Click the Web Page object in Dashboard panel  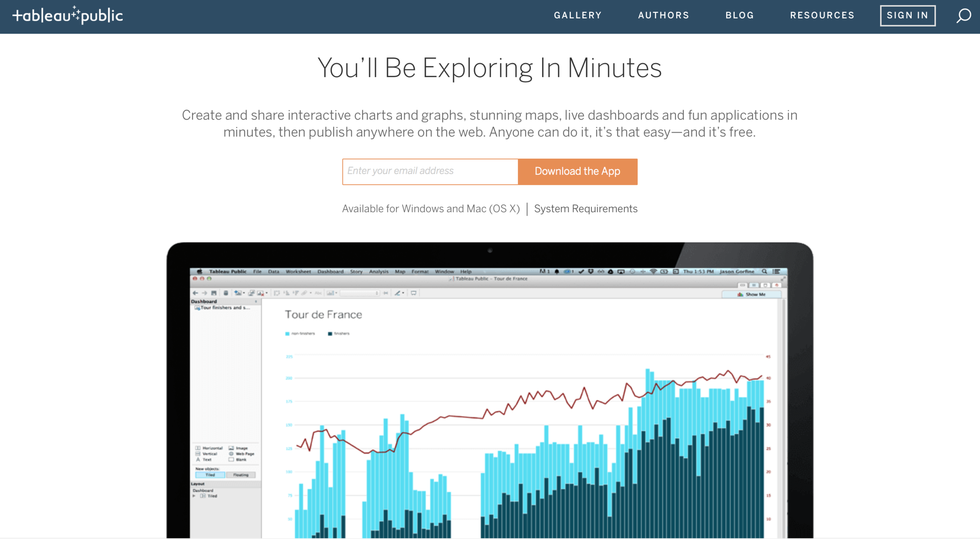point(241,454)
